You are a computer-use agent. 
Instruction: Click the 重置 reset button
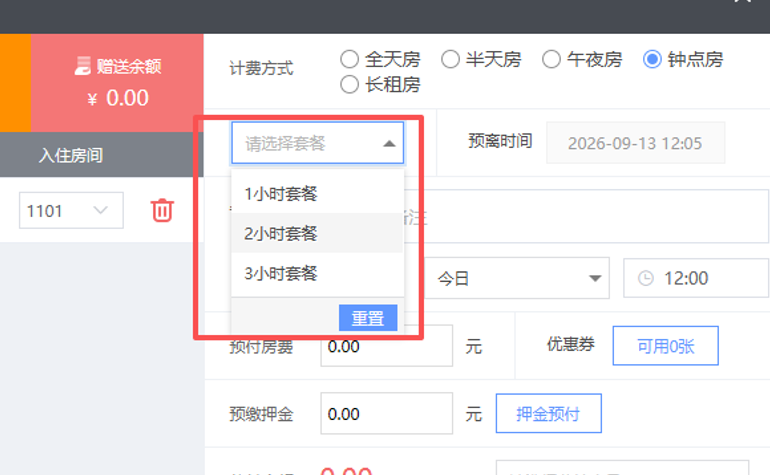pos(368,318)
